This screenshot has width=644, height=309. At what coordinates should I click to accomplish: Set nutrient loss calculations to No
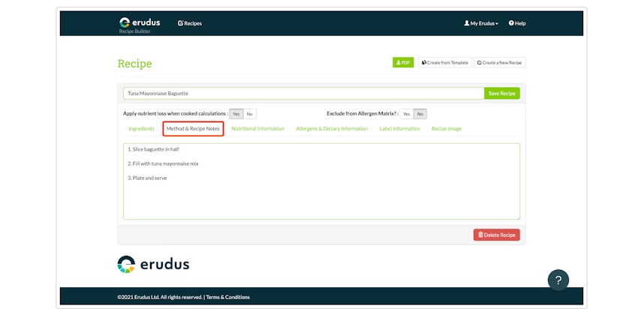tap(250, 114)
